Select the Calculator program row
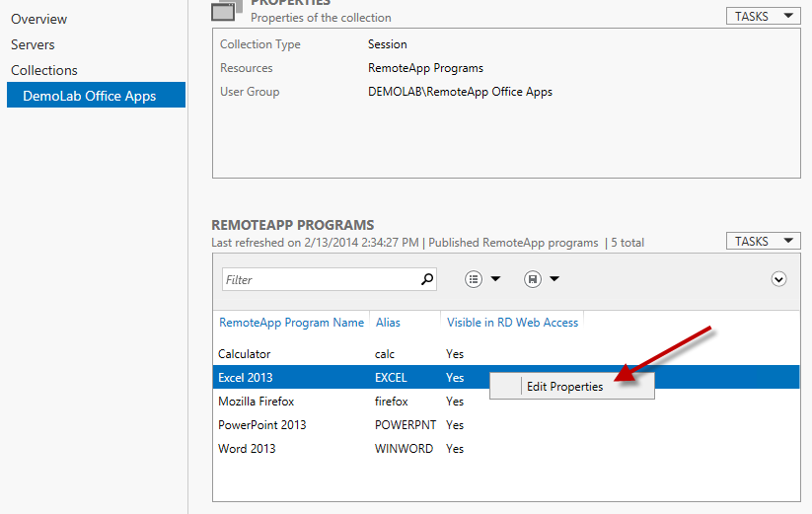 pos(245,353)
